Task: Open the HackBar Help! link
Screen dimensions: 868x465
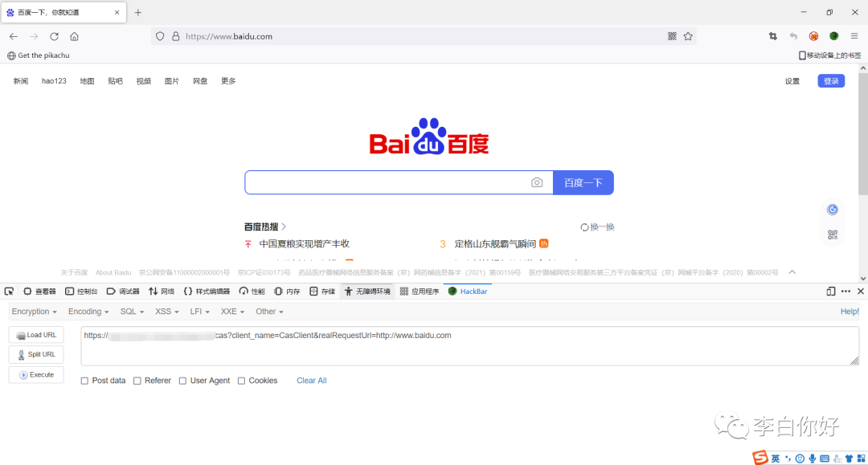Action: click(850, 312)
